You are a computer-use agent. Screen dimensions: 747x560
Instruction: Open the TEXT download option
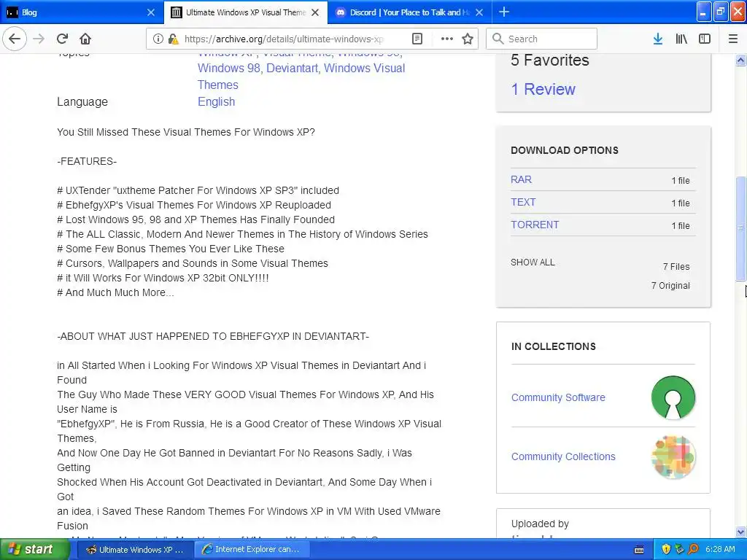[x=523, y=202]
